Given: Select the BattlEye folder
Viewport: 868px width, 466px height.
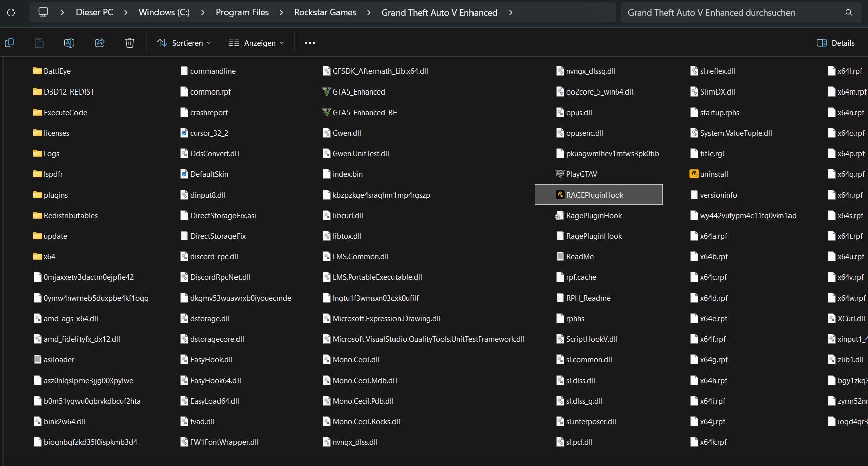Looking at the screenshot, I should coord(52,71).
